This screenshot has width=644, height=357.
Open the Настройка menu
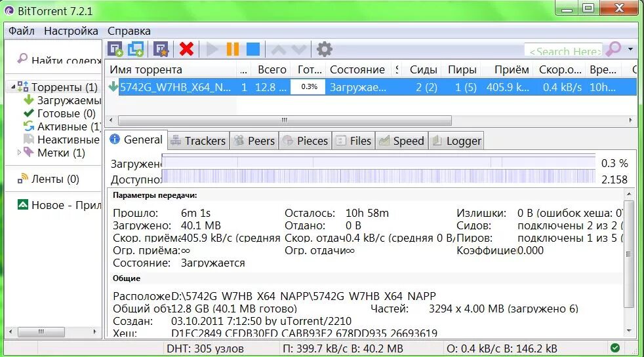[x=71, y=31]
